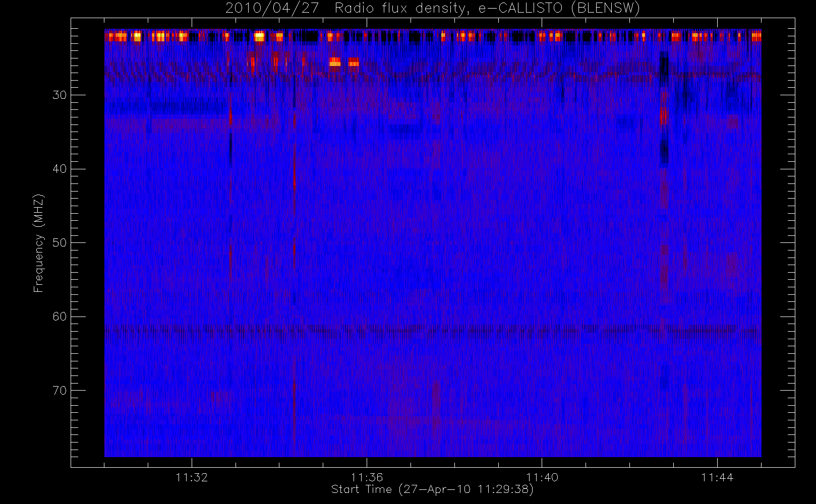816x504 pixels.
Task: Click the '70' frequency tick label
Action: tap(60, 390)
